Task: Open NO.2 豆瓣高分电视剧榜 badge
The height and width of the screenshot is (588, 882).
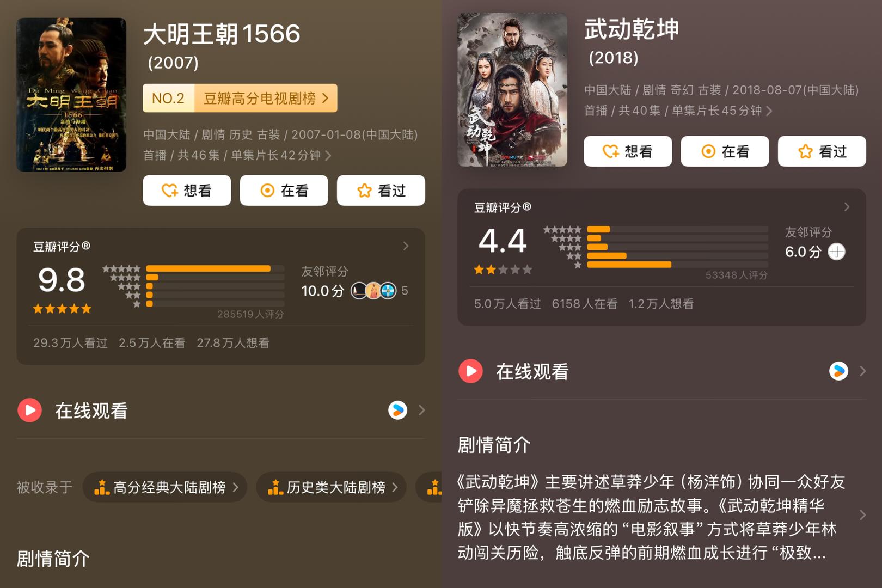Action: (x=240, y=99)
